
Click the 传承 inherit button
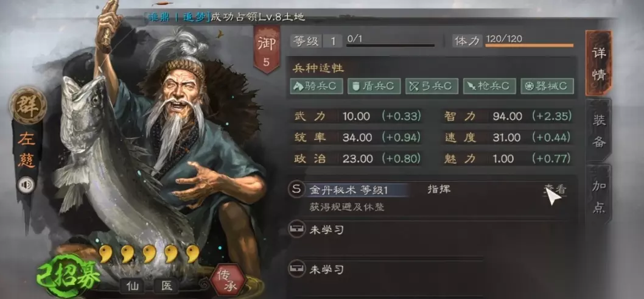coord(228,281)
